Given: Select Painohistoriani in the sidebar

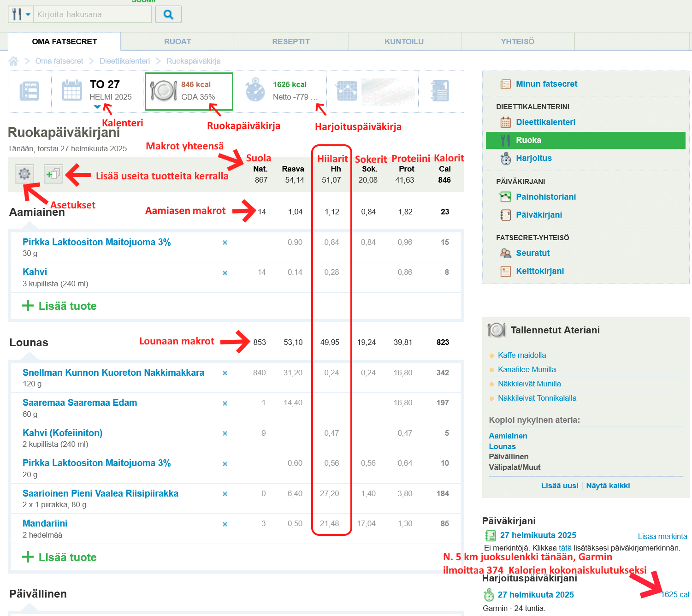Looking at the screenshot, I should coord(545,197).
